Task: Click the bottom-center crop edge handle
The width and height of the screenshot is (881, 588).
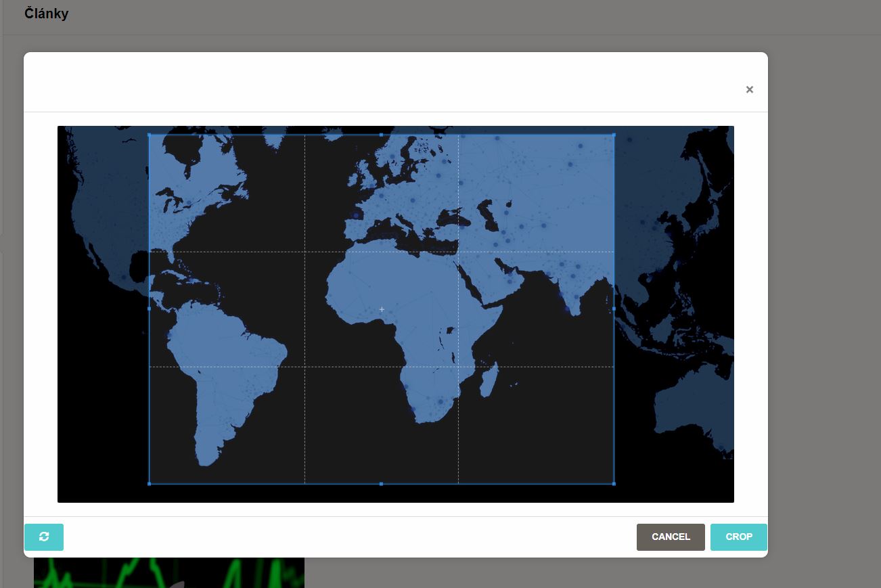Action: [x=381, y=484]
